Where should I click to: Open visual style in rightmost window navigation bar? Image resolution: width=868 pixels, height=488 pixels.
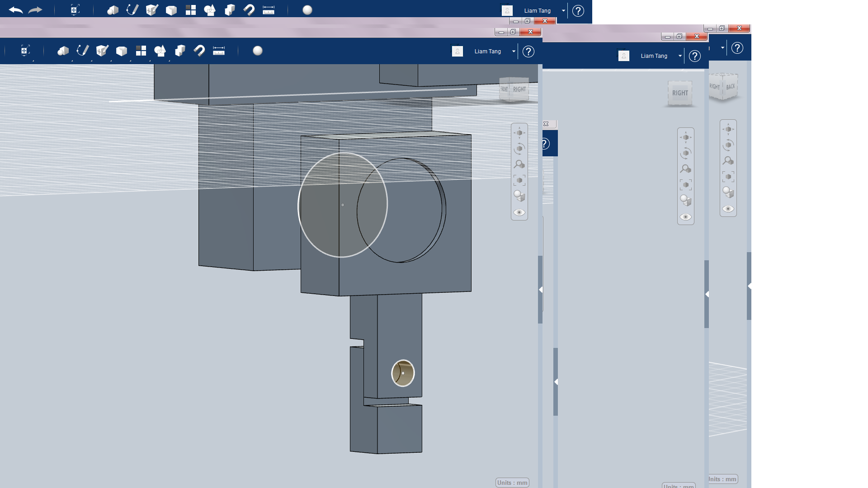(728, 192)
